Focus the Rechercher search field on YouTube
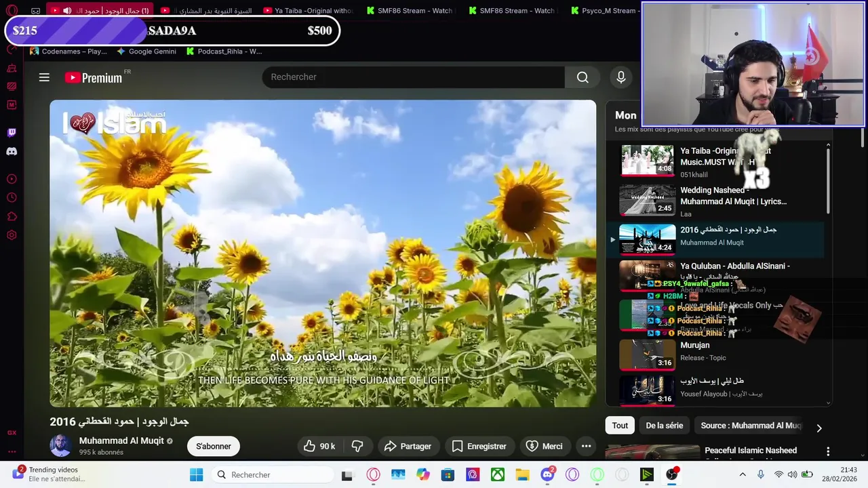Image resolution: width=868 pixels, height=488 pixels. coord(414,77)
